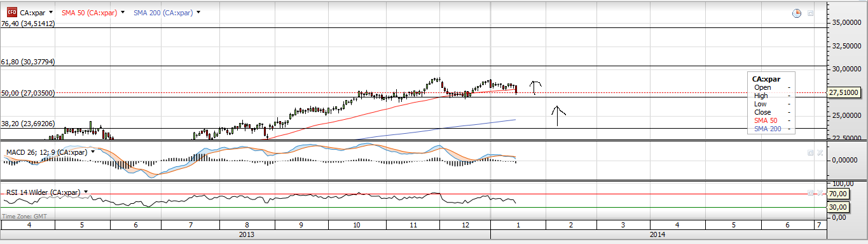Click the clock time-period icon on main chart

pos(796,13)
